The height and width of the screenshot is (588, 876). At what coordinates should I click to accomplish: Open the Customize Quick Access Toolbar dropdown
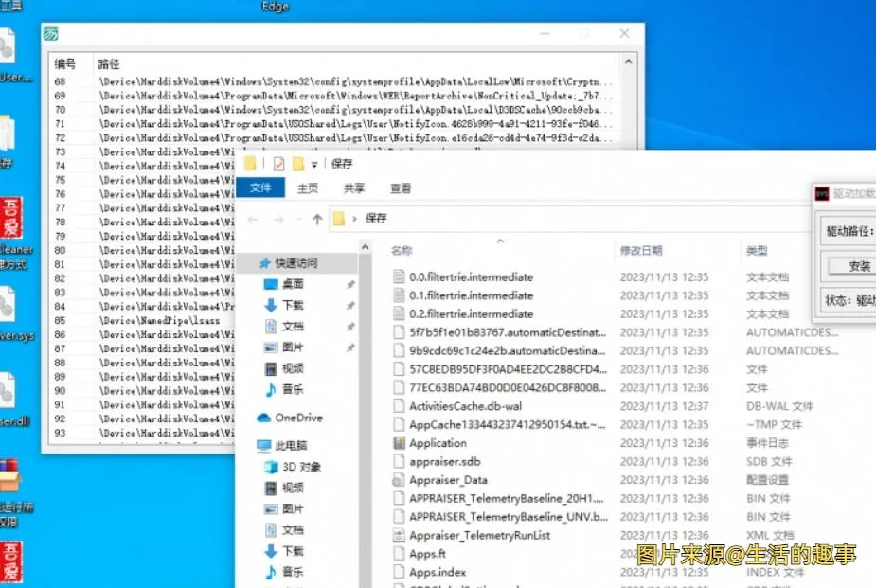[x=314, y=165]
